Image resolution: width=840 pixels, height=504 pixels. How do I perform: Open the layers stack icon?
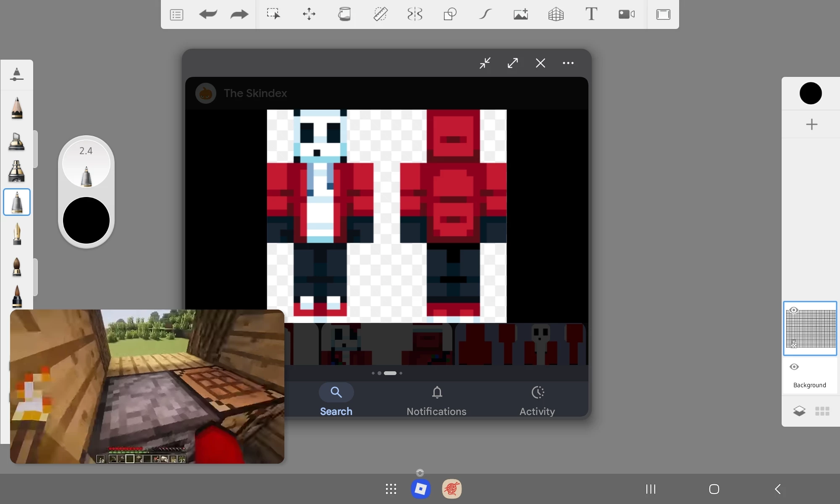pos(799,411)
